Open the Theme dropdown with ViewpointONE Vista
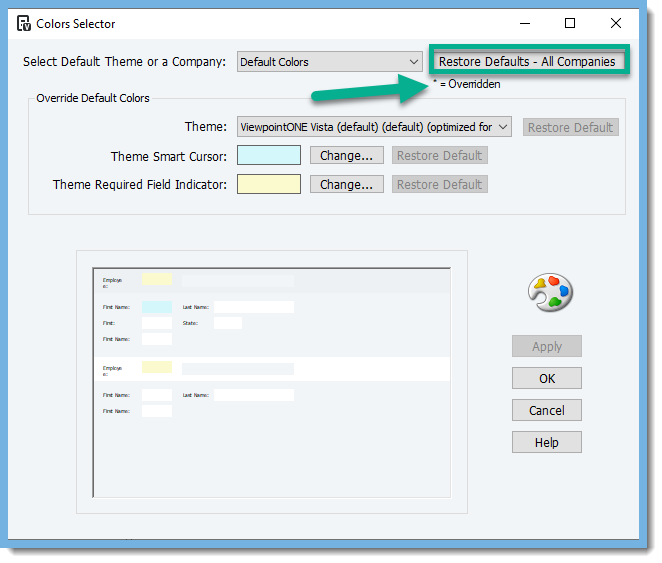This screenshot has width=662, height=563. coord(374,127)
